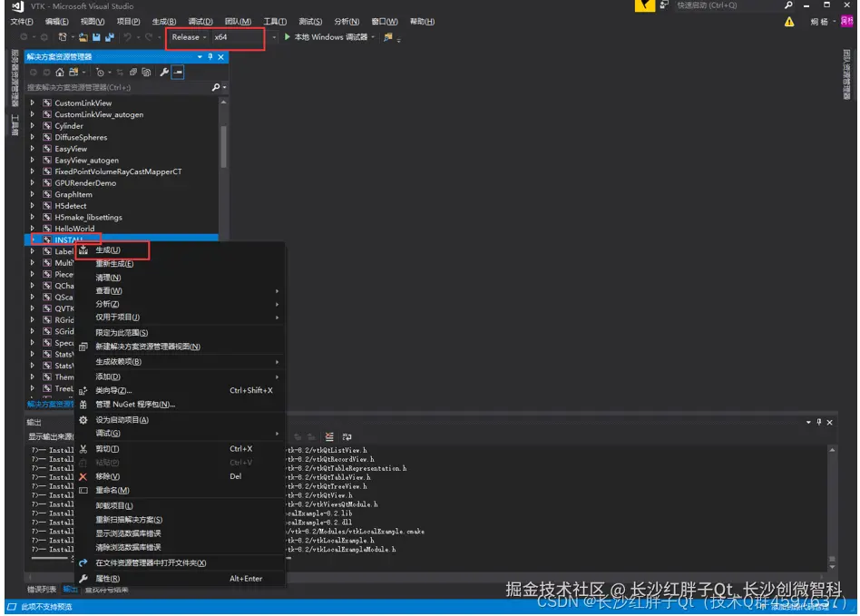Click the Open File folder icon in the toolbar
This screenshot has width=860, height=616.
[83, 37]
